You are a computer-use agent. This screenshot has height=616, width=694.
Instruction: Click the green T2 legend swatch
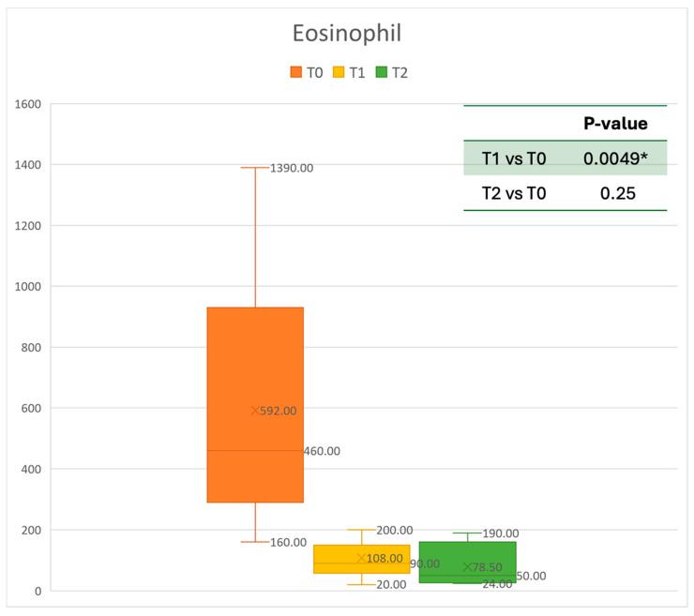[x=381, y=72]
